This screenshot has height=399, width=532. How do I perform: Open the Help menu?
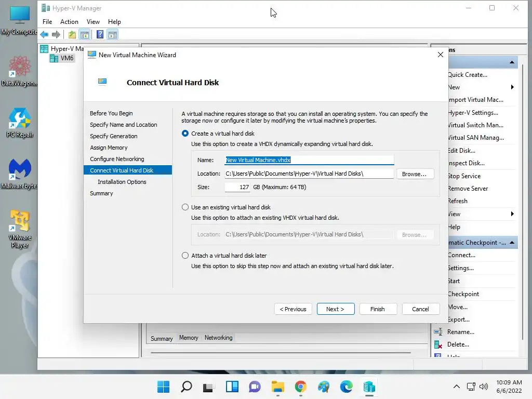[114, 22]
